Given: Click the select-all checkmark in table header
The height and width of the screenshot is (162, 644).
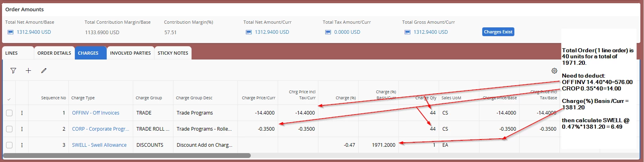Looking at the screenshot, I should point(9,99).
